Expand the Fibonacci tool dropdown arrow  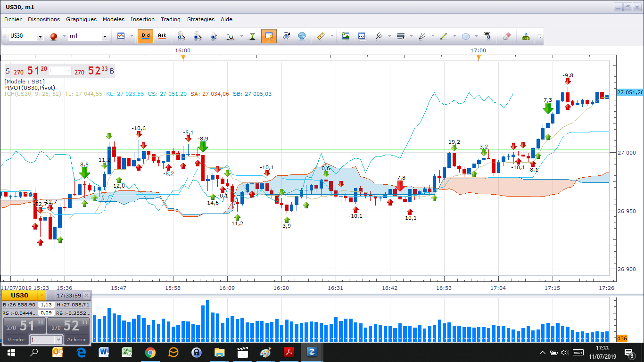[x=412, y=37]
